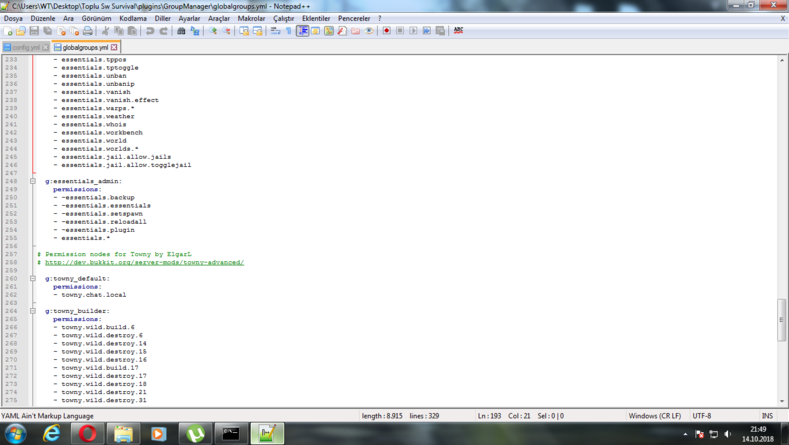Screen dimensions: 789x445
Task: Click the Save All toolbar icon
Action: [48, 31]
